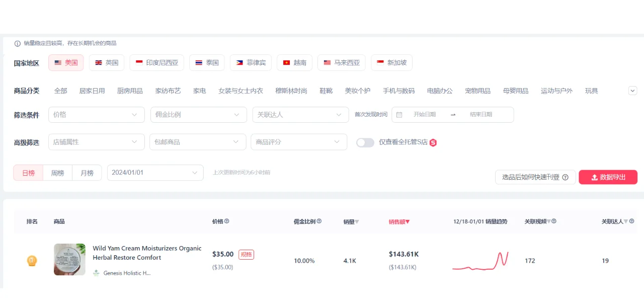Select the 美国 US flag country filter
The image size is (644, 307).
pos(65,62)
